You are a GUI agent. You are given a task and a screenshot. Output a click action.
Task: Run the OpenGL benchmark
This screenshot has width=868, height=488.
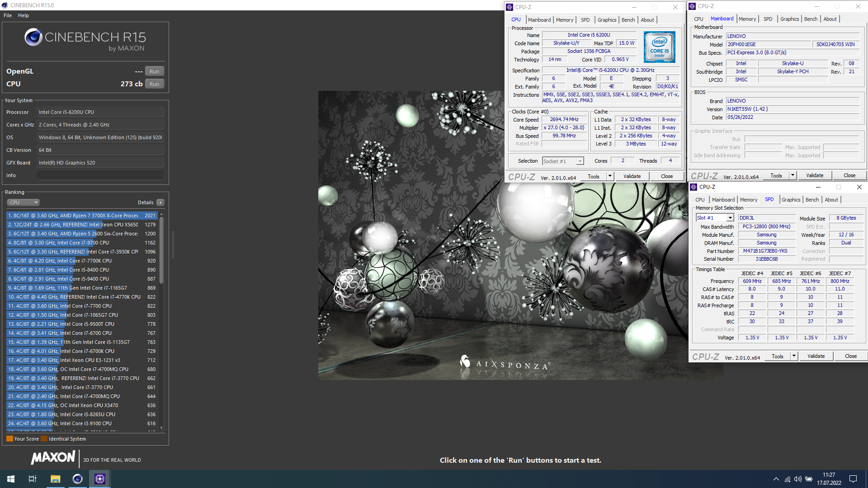[155, 71]
